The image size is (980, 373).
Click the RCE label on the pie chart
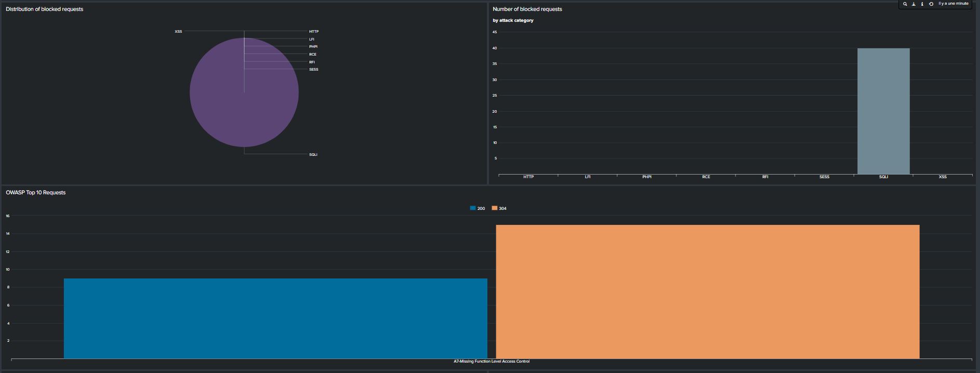tap(313, 55)
